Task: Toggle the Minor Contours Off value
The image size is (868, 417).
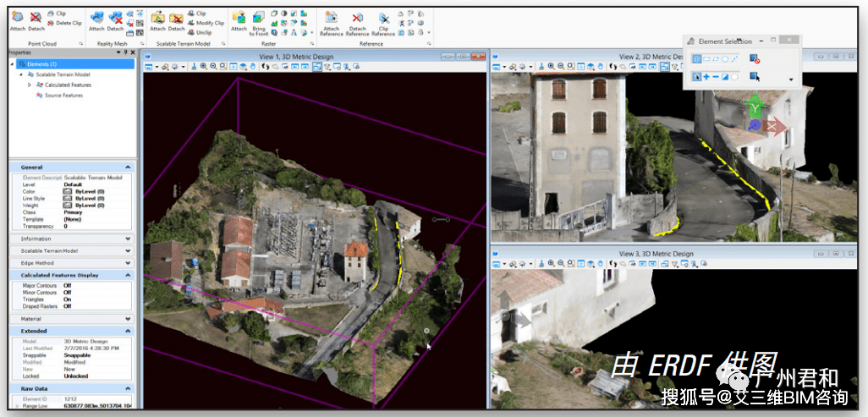Action: 67,293
